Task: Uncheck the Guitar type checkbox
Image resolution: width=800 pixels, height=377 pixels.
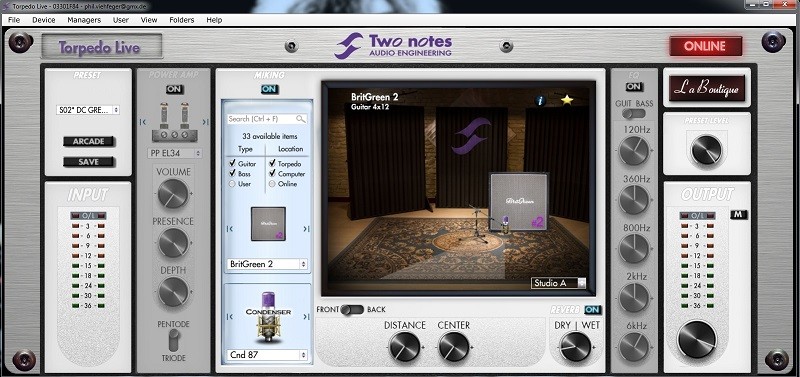Action: click(x=232, y=164)
